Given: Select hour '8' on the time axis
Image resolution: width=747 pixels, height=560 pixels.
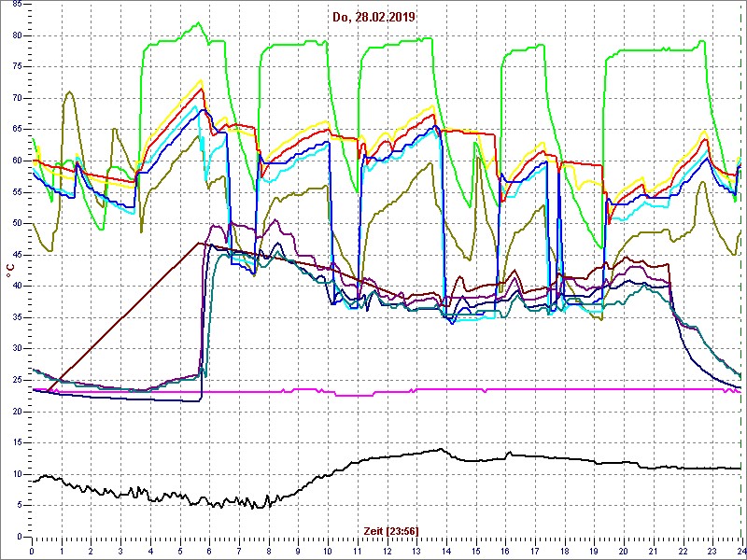Looking at the screenshot, I should tap(269, 550).
